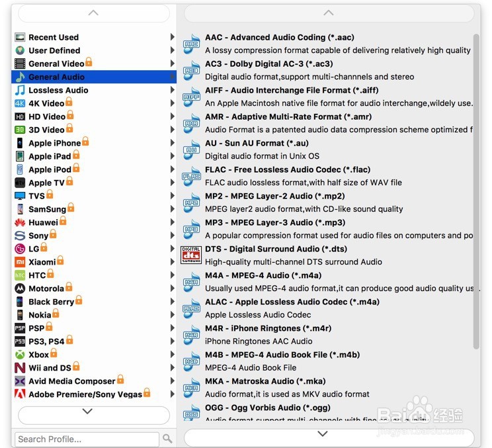This screenshot has height=448, width=492.
Task: Expand the Avid Media Composer submenu arrow
Action: (172, 381)
